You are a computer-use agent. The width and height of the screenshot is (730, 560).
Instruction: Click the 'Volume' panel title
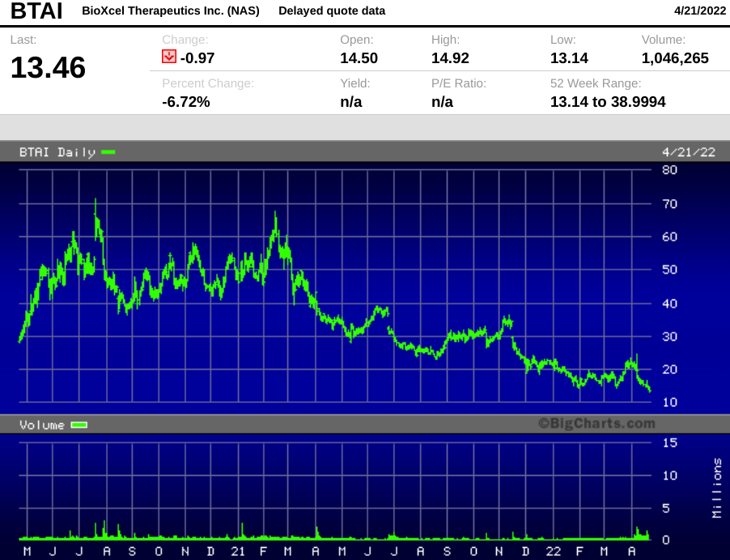point(42,425)
